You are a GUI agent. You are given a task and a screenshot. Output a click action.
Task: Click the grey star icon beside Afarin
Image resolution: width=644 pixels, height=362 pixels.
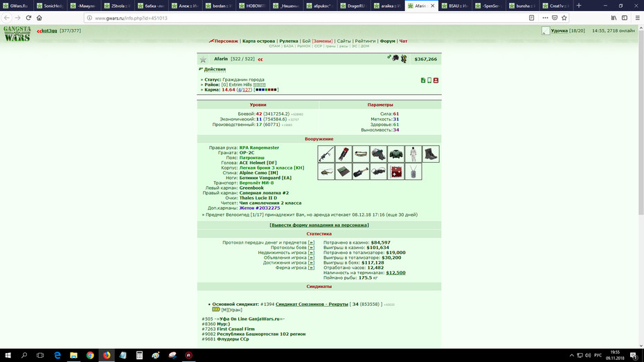(x=203, y=60)
